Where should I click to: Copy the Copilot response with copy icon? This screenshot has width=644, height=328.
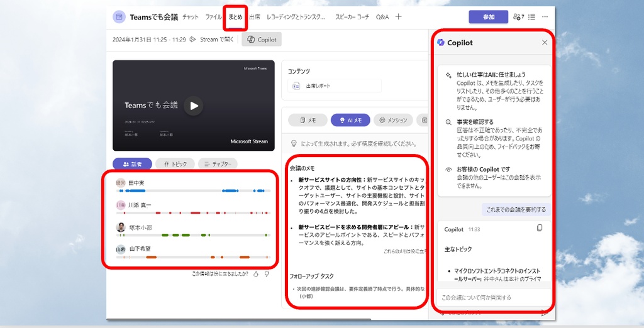(x=540, y=228)
